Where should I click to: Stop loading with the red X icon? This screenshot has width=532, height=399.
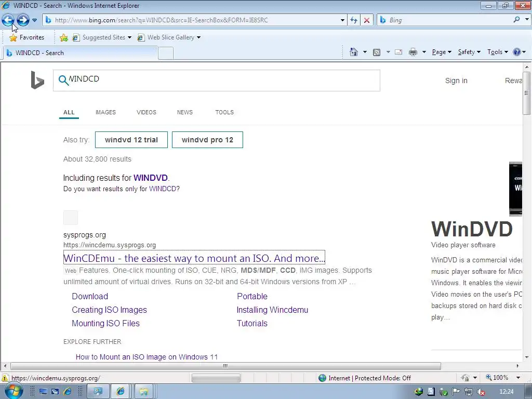coord(367,20)
